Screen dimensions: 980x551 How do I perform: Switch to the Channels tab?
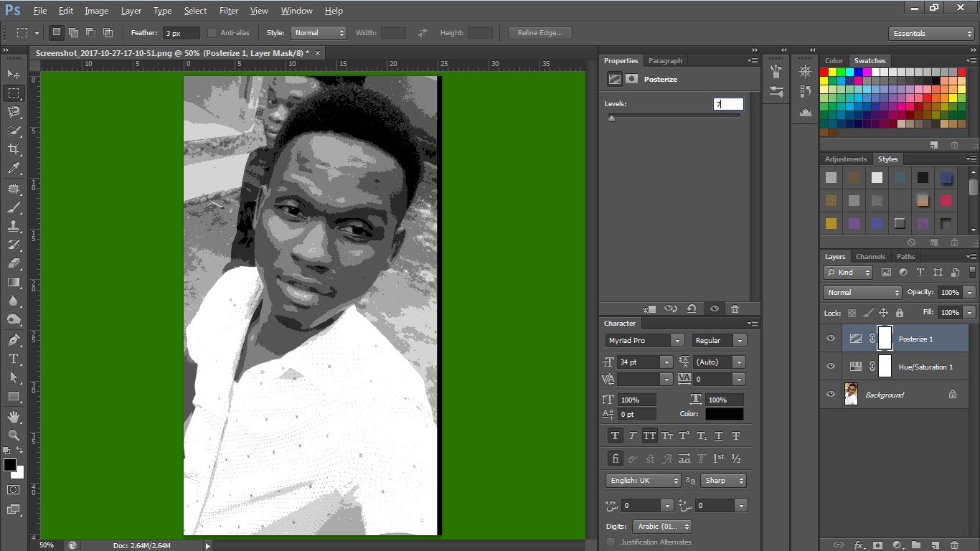(870, 256)
